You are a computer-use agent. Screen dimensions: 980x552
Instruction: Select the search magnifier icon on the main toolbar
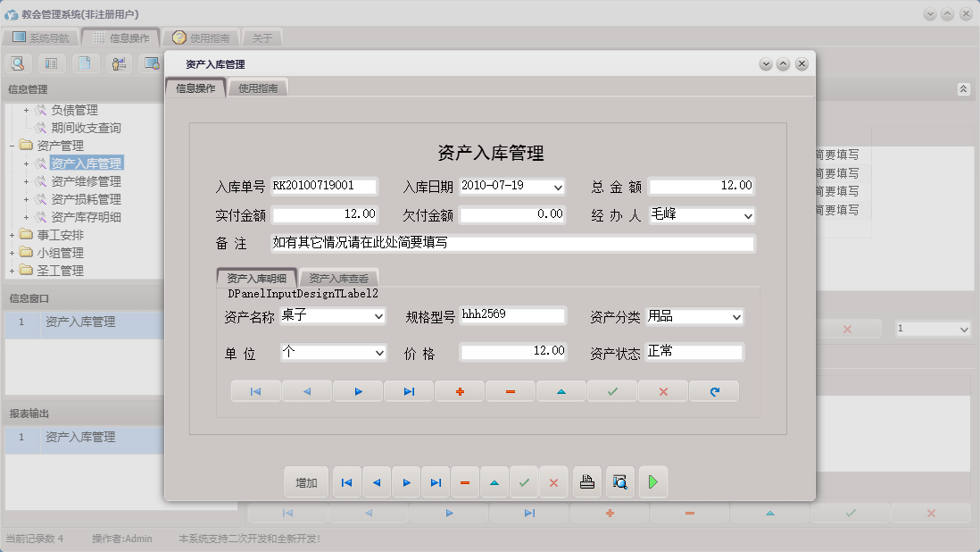pos(18,63)
